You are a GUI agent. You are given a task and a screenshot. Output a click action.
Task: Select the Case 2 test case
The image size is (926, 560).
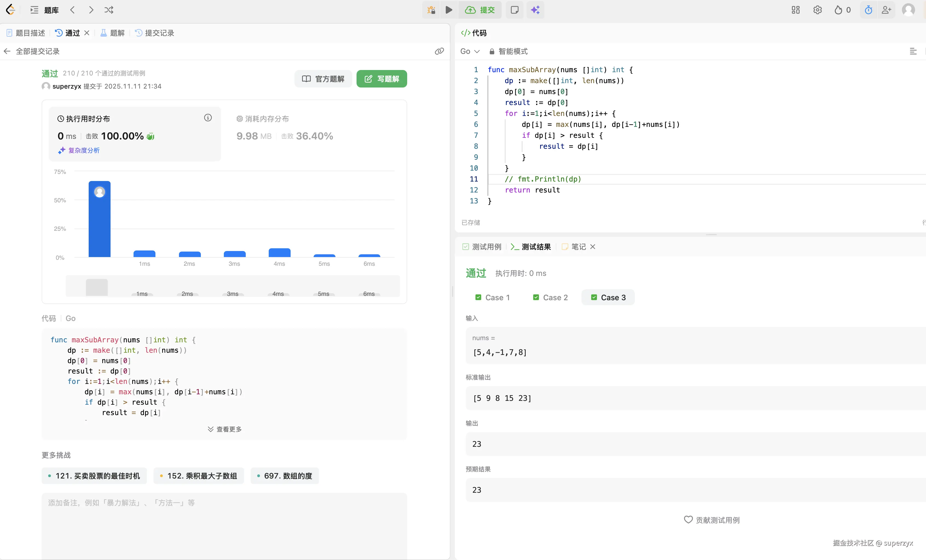551,297
